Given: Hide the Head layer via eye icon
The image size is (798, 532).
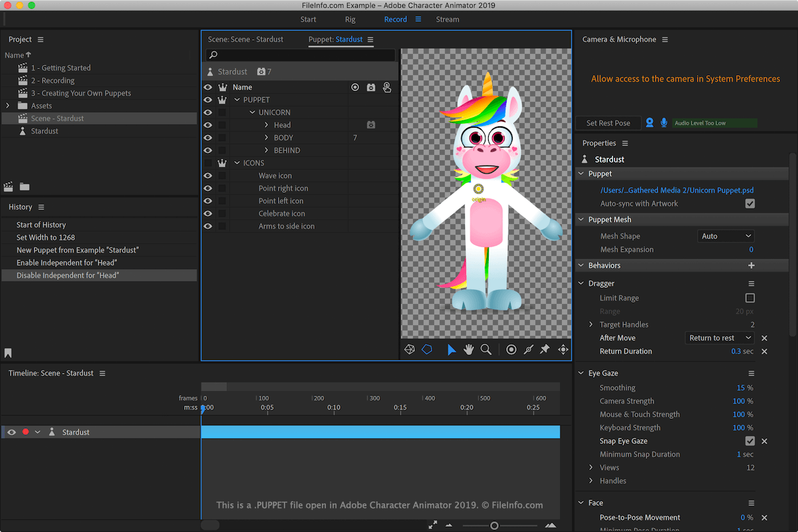Looking at the screenshot, I should [208, 125].
